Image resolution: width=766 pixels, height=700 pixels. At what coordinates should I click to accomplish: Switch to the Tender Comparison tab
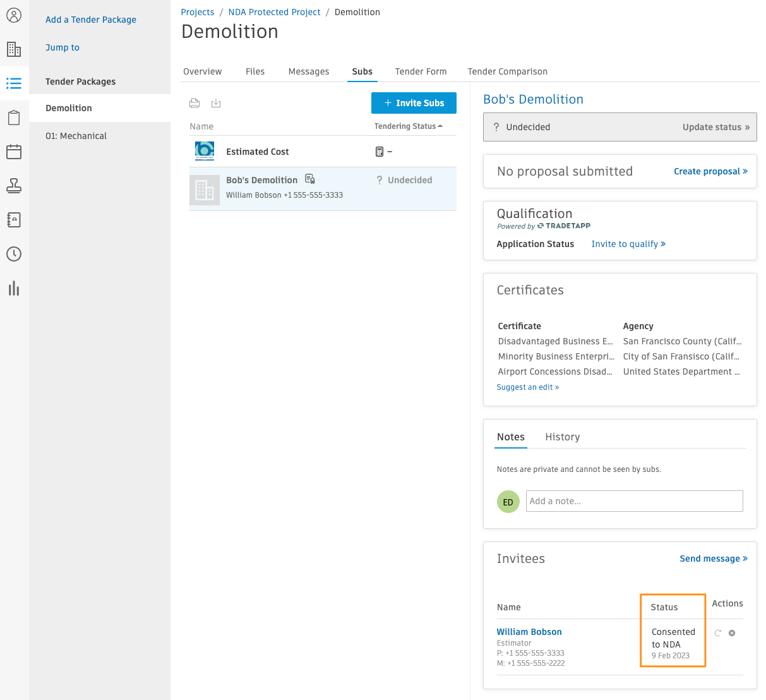tap(508, 71)
